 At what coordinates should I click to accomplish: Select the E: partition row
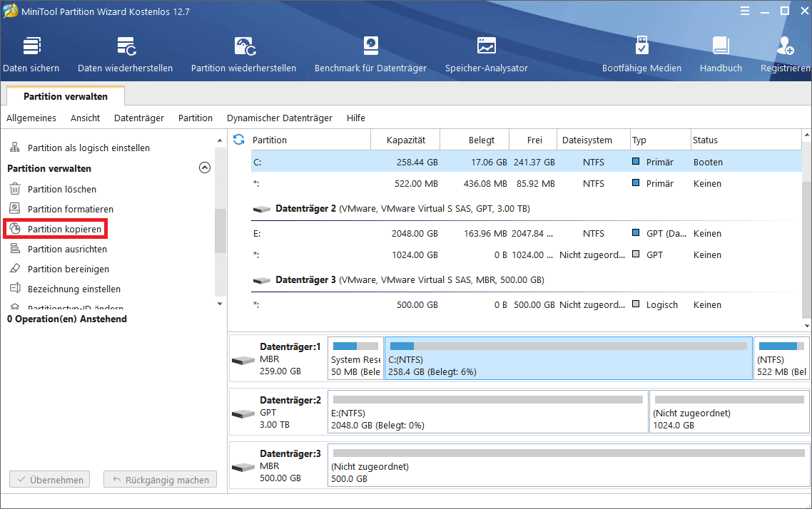[526, 233]
